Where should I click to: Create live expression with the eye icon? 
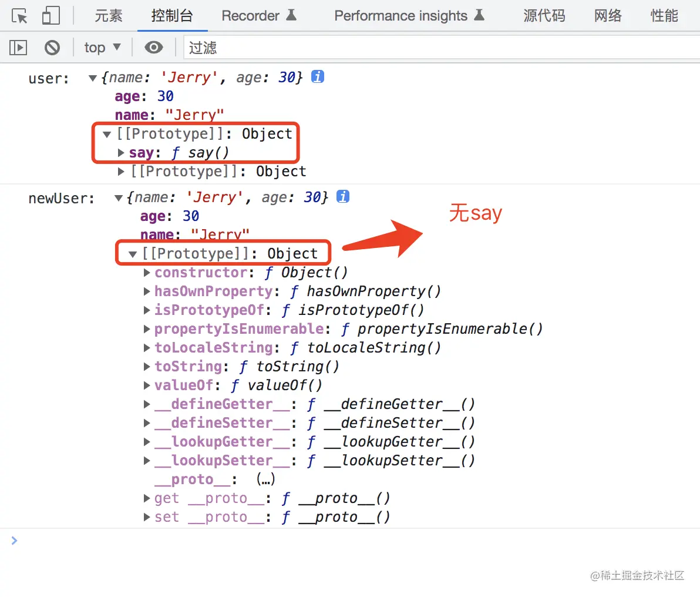(154, 48)
